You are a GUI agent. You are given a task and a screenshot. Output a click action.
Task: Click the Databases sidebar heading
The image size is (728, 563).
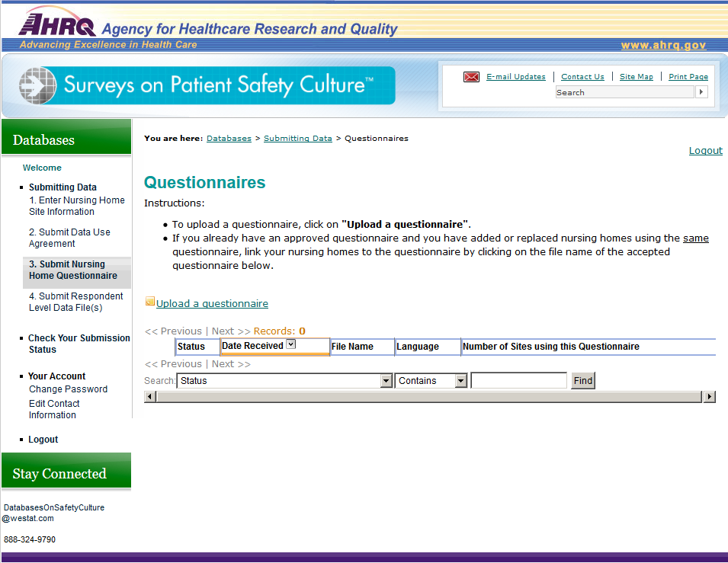pyautogui.click(x=66, y=137)
